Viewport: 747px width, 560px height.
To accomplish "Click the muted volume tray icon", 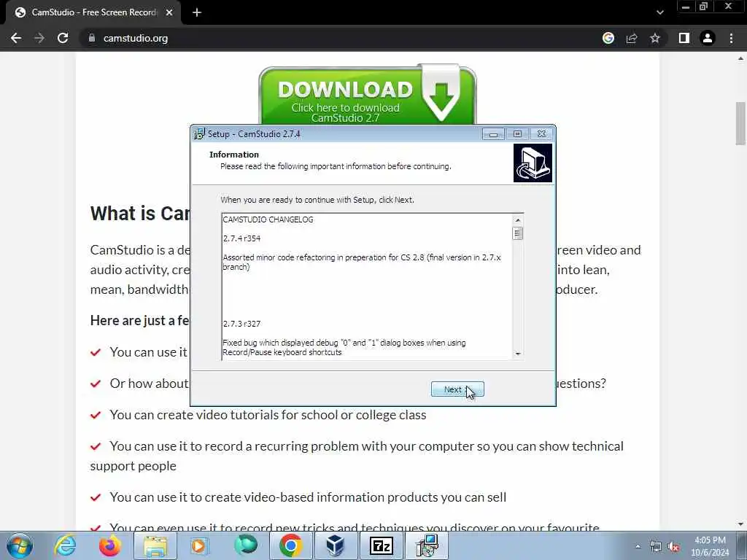I will 673,547.
